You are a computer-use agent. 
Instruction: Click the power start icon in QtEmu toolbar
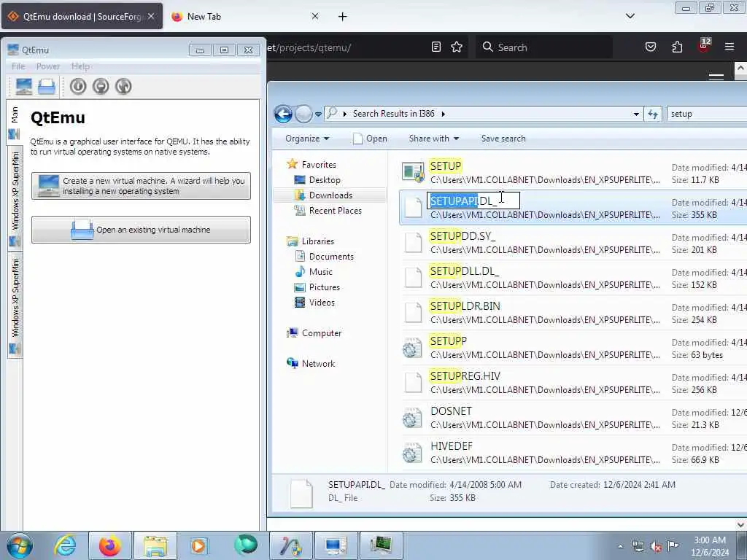78,87
